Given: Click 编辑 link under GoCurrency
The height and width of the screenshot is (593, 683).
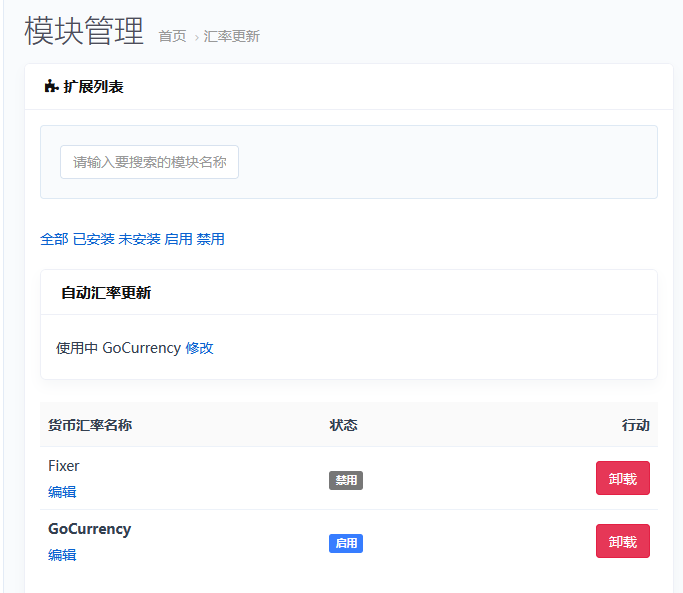Looking at the screenshot, I should click(62, 555).
